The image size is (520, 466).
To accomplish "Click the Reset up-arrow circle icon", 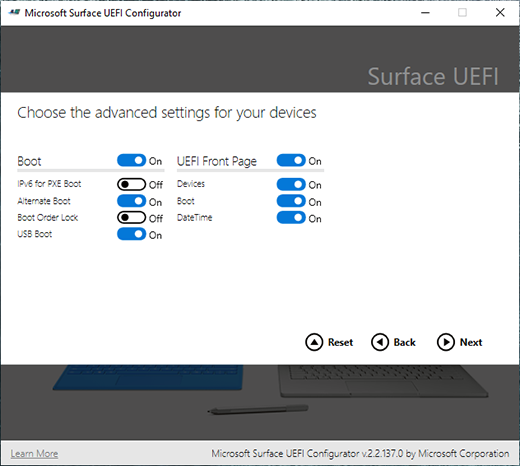I will [x=314, y=342].
